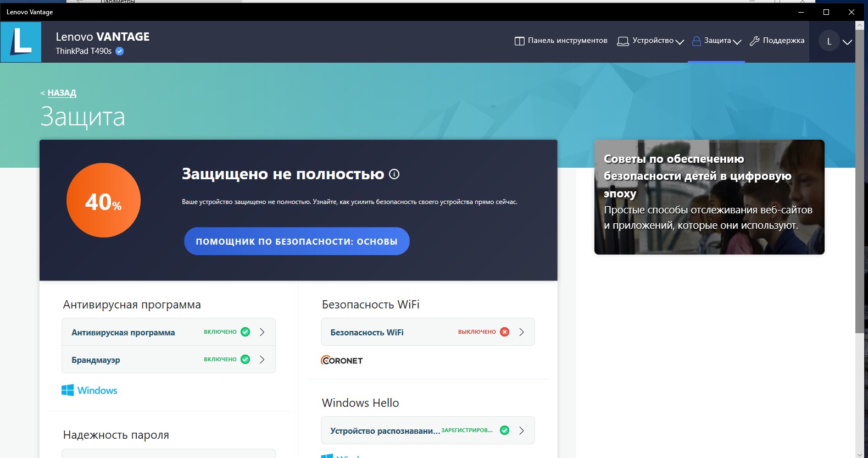Screen dimensions: 868x458
Task: Click the Windows Hello heading
Action: (360, 403)
